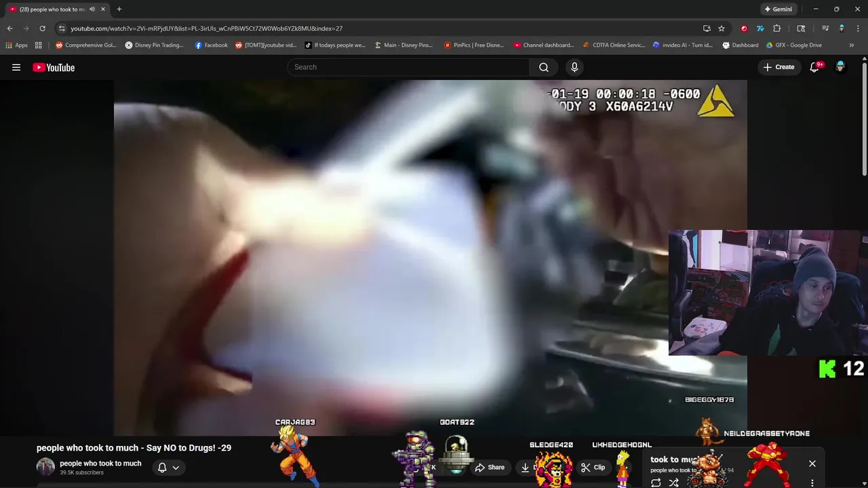The image size is (868, 488).
Task: Focus the YouTube Search field
Action: (408, 67)
